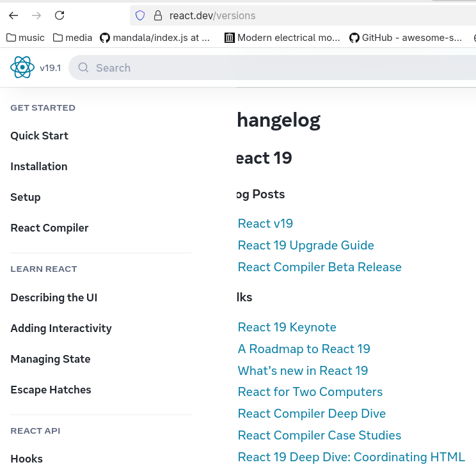
Task: Expand the music bookmarks folder
Action: (x=26, y=38)
